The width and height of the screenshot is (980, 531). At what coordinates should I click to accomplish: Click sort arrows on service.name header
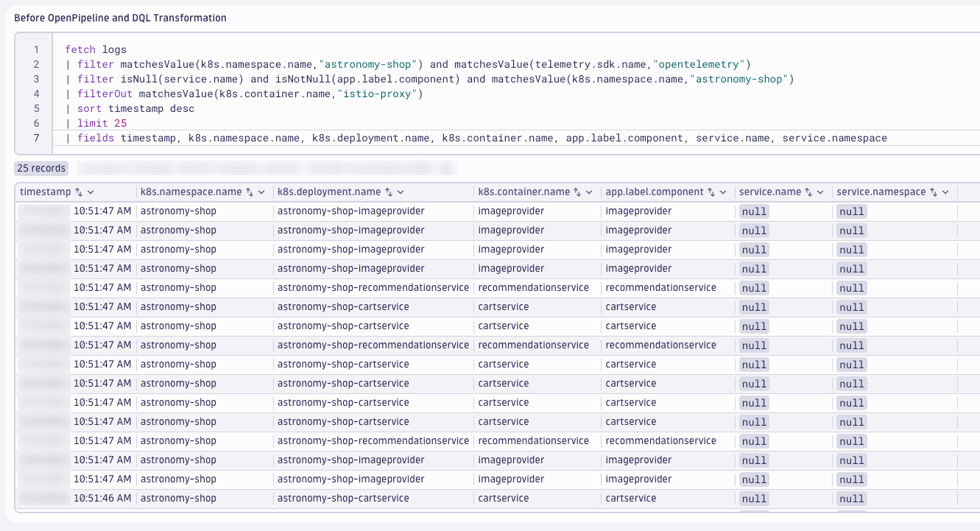[808, 192]
